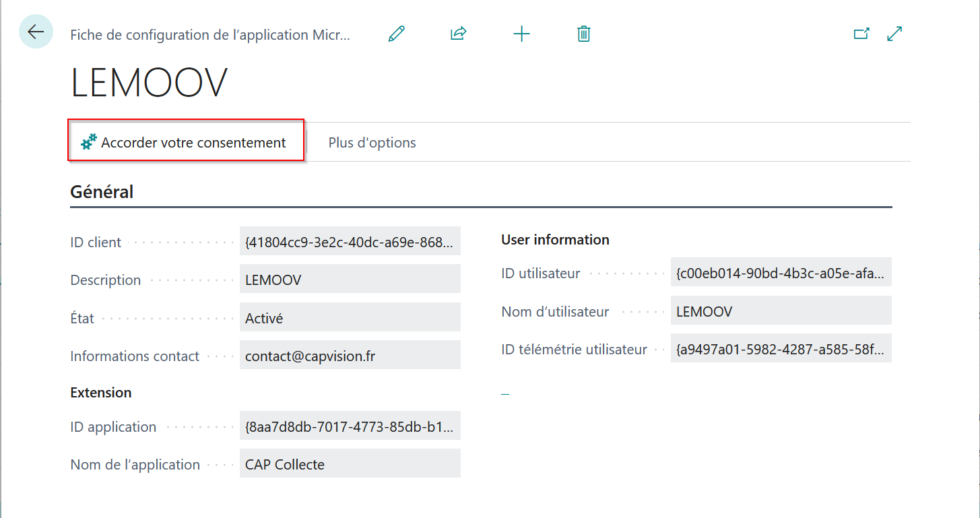980x518 pixels.
Task: Create new record with plus icon
Action: 522,34
